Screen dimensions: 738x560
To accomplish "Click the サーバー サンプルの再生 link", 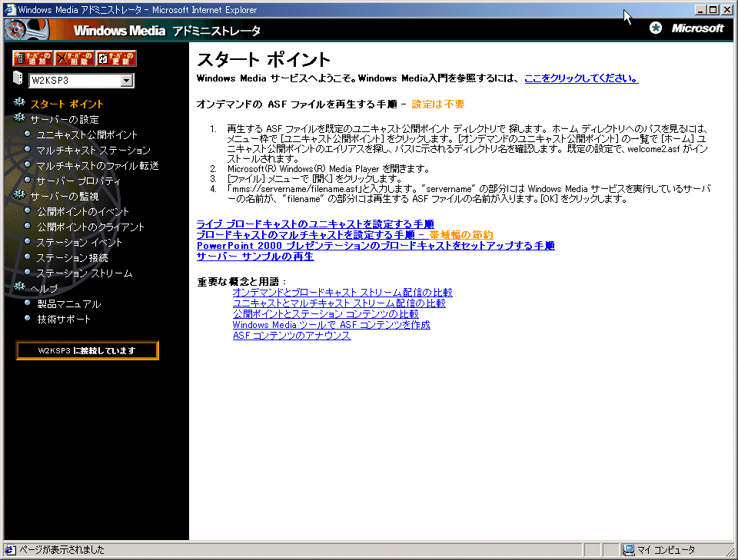I will click(x=255, y=257).
